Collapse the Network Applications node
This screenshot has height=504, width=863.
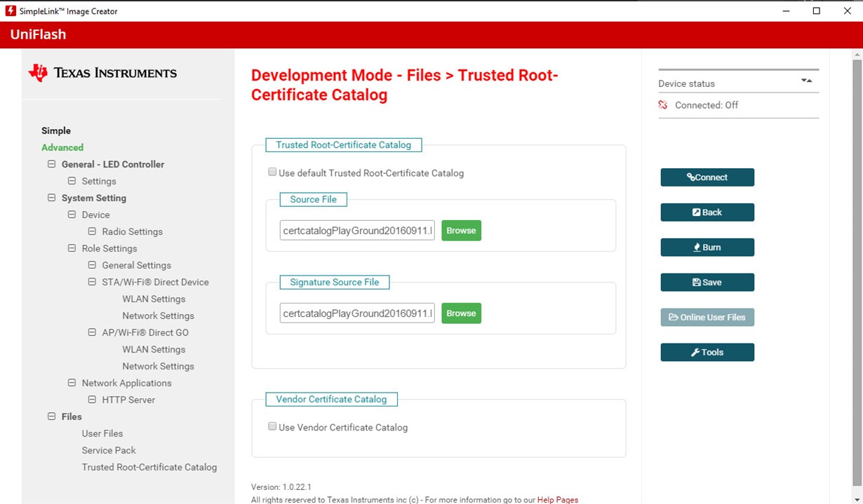[72, 383]
